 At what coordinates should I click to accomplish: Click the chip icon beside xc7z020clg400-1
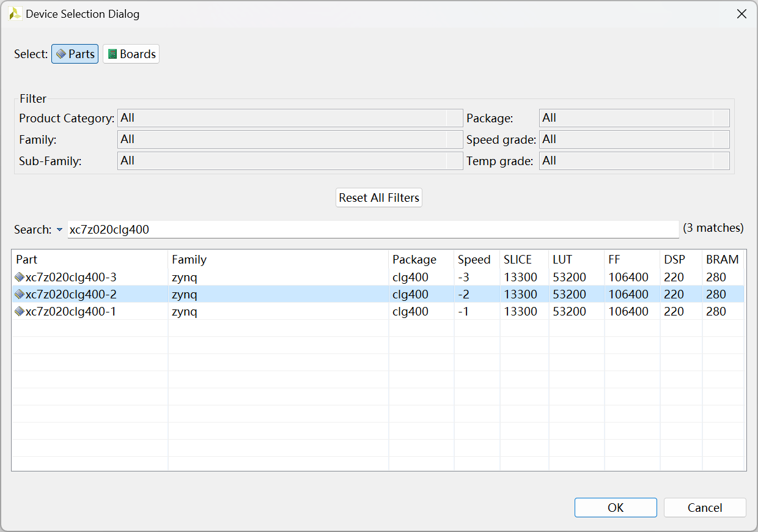click(x=20, y=312)
